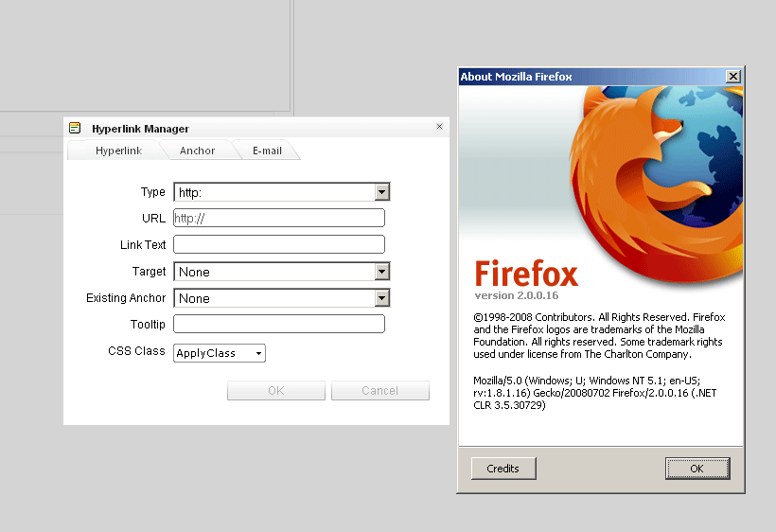Open the Type dropdown showing http:
Screen dimensions: 776x532
(x=282, y=192)
